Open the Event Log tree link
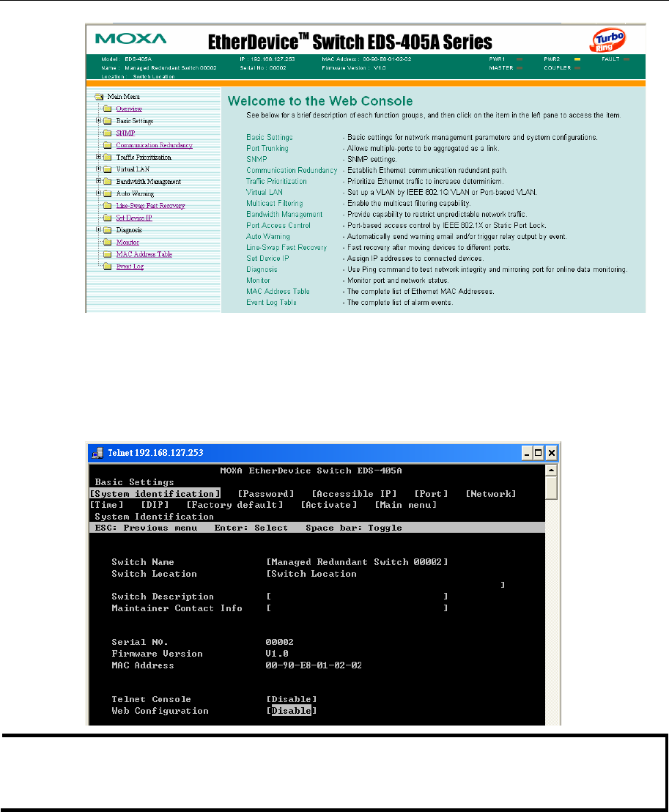Viewport: 669px width, 812px height. (130, 266)
